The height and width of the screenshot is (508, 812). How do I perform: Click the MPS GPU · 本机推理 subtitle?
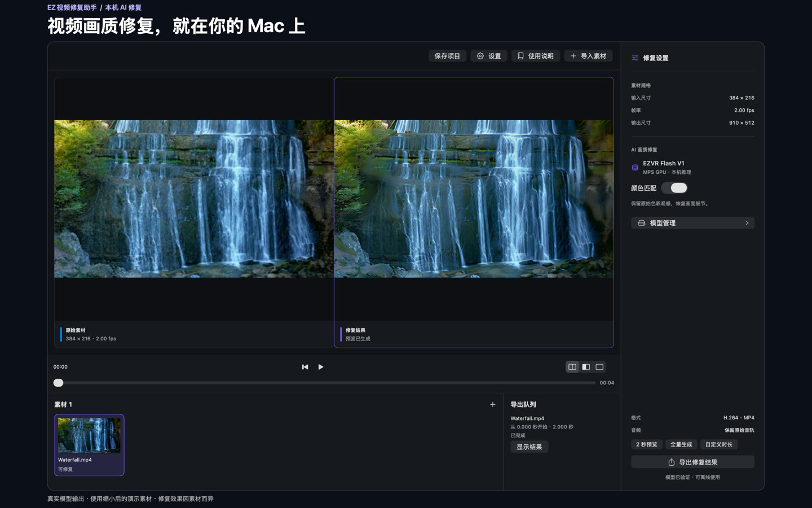point(667,172)
